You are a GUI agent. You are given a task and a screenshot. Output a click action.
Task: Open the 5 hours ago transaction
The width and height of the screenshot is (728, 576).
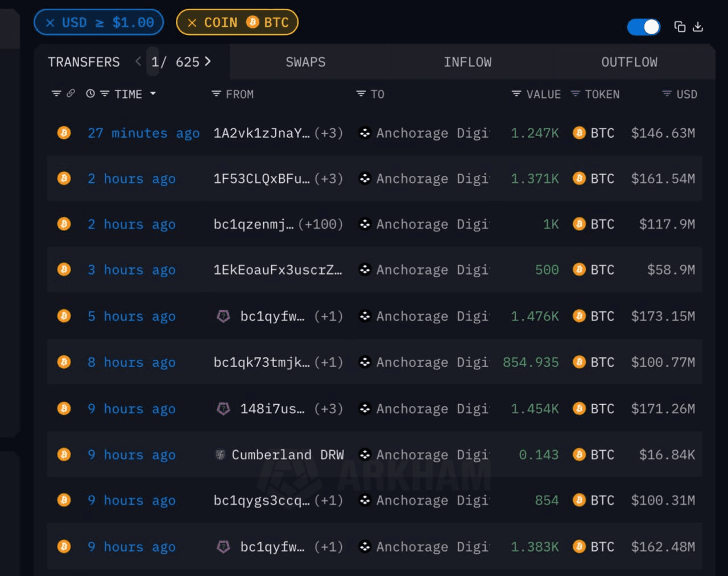coord(131,316)
